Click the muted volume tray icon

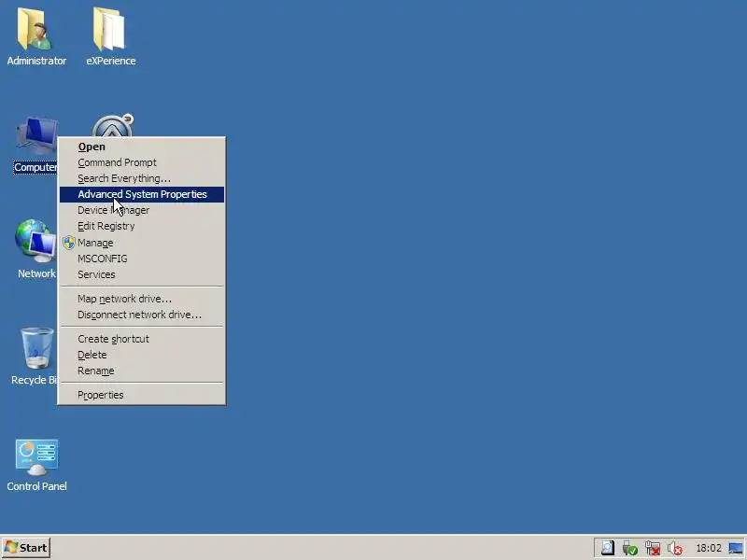[x=674, y=548]
